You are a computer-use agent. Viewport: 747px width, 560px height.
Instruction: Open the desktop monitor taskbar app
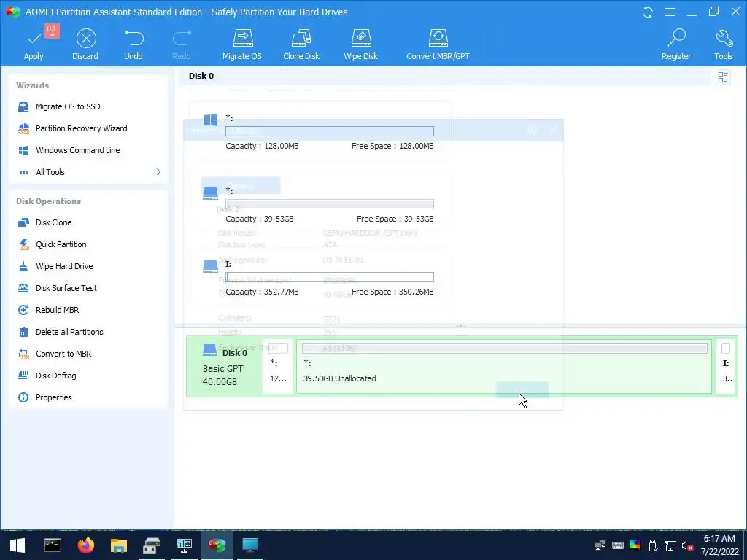(249, 545)
